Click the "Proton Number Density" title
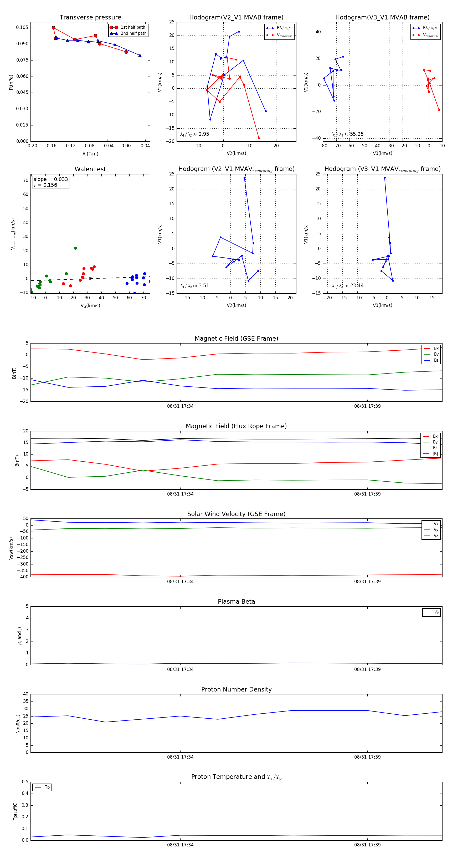This screenshot has height=868, width=473. tap(236, 689)
